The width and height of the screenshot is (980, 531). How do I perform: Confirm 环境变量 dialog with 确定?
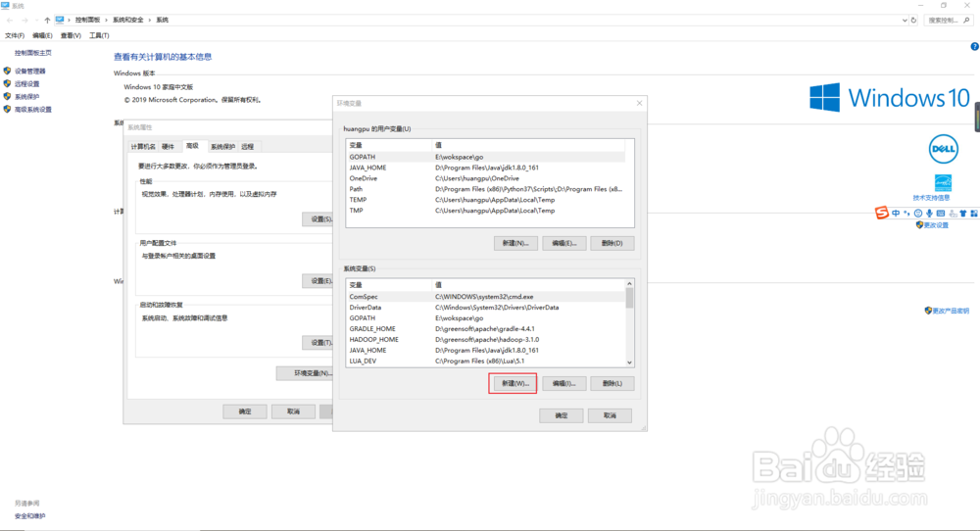click(562, 415)
